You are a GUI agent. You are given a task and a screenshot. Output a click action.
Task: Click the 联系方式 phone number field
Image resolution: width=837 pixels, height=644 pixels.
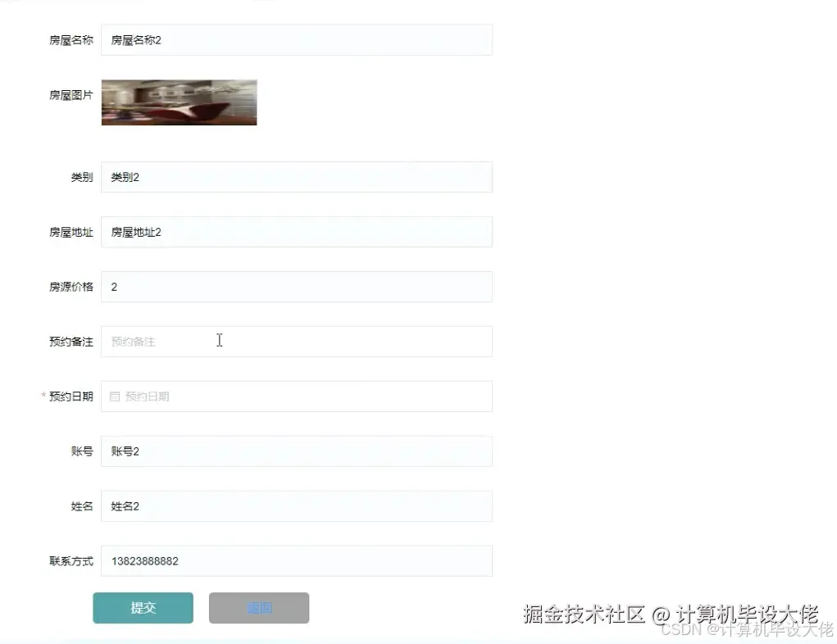point(295,560)
